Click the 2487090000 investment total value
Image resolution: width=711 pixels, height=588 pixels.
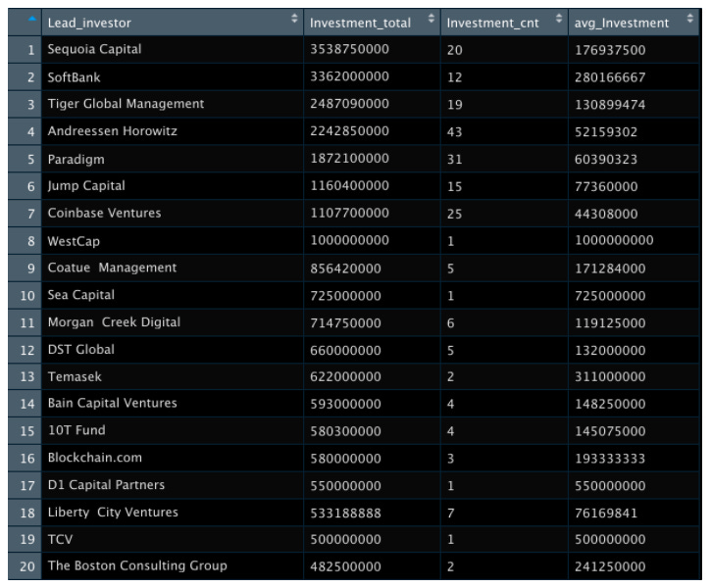[x=349, y=104]
